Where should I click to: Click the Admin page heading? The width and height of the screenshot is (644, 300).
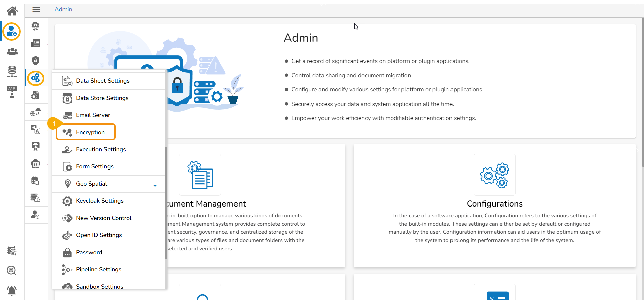point(301,38)
